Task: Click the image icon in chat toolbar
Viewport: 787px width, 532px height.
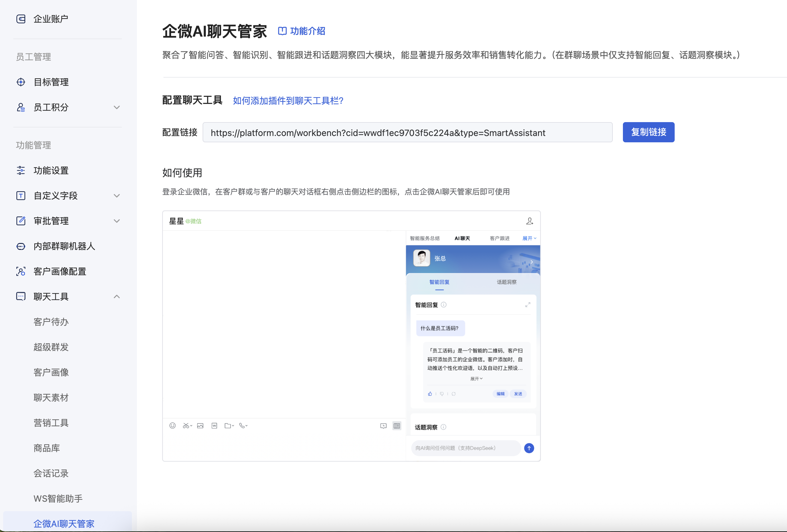Action: (x=200, y=426)
